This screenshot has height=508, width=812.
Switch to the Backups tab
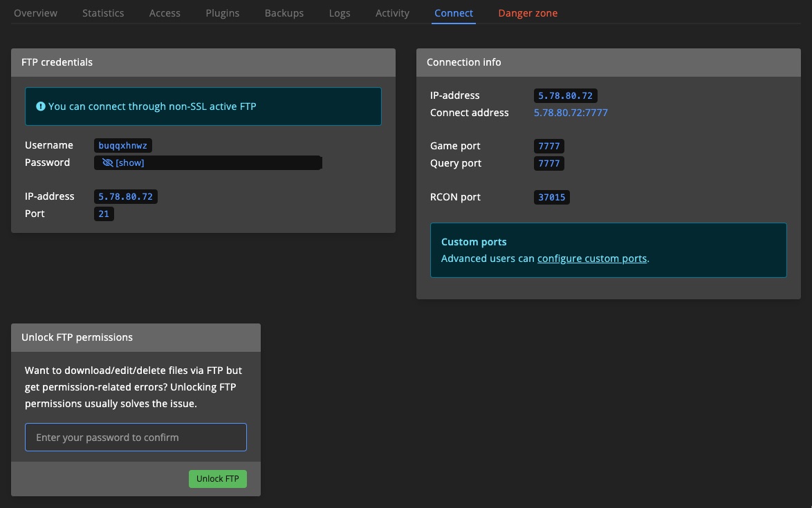point(284,13)
